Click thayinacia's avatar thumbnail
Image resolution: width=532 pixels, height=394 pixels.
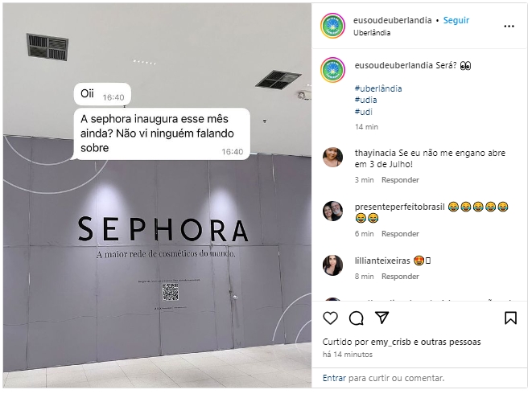(x=332, y=158)
